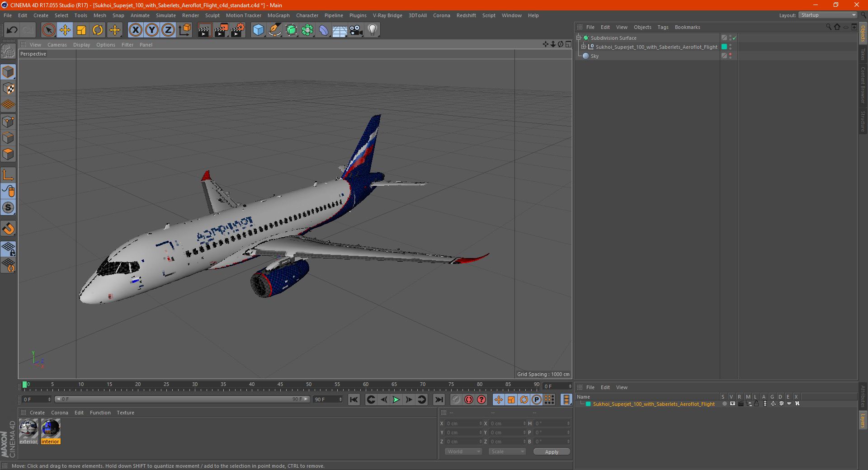Open the Scale mode dropdown
The height and width of the screenshot is (470, 868).
tap(507, 451)
